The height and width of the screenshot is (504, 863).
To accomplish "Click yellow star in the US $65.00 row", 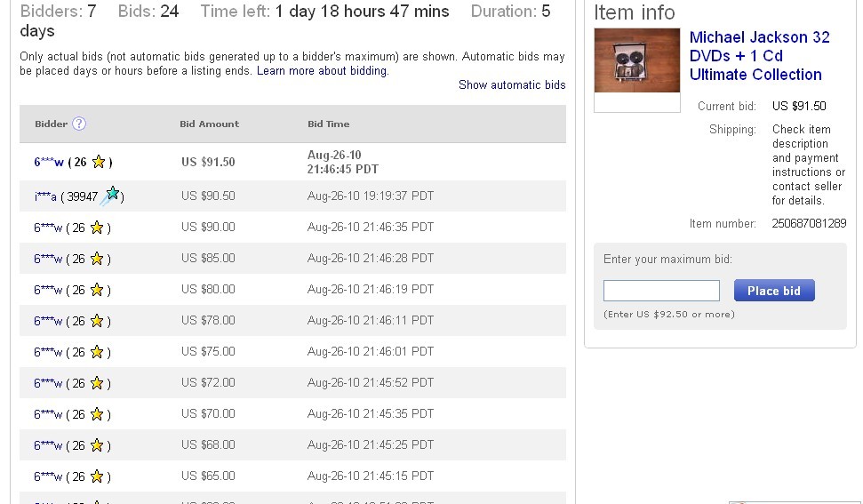I will coord(97,476).
